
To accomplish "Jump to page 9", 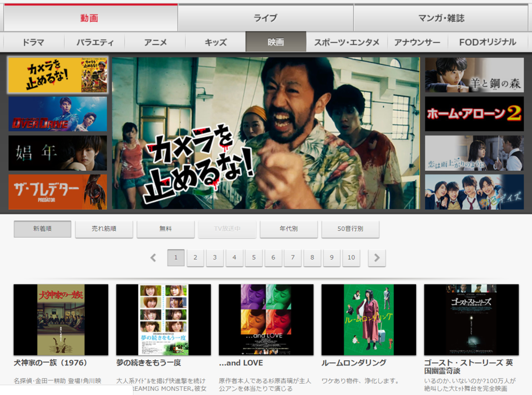I will [332, 257].
